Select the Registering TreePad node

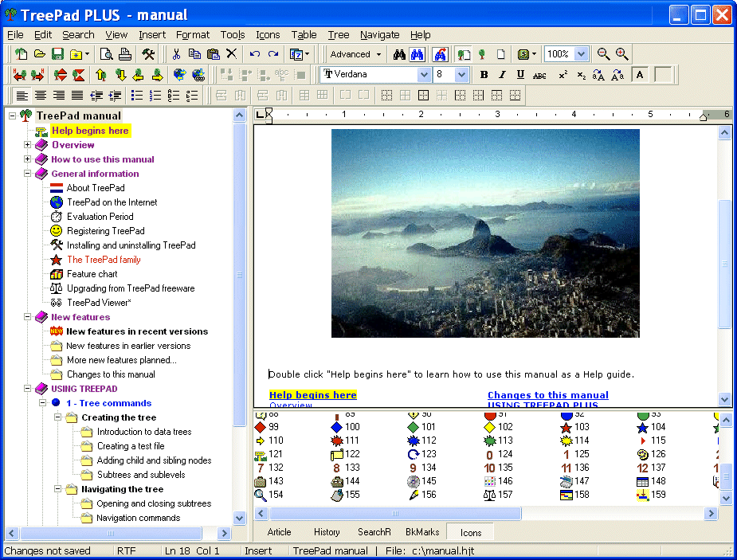pyautogui.click(x=106, y=231)
